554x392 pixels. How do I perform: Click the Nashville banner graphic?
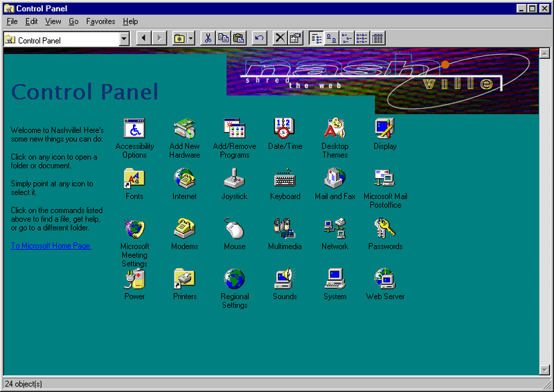point(382,81)
